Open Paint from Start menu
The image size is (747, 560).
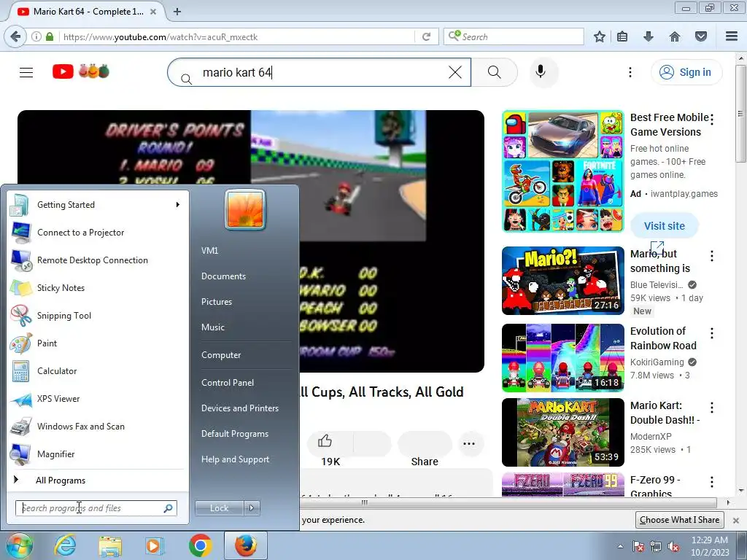pyautogui.click(x=97, y=343)
